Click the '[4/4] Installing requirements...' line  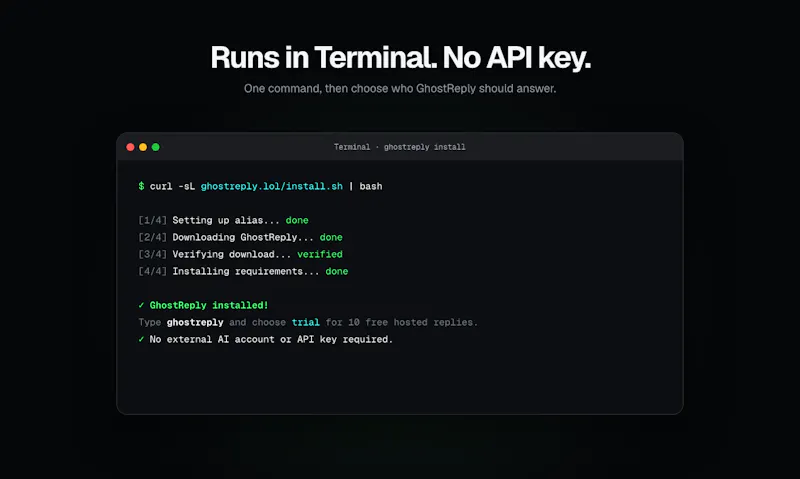(x=243, y=271)
